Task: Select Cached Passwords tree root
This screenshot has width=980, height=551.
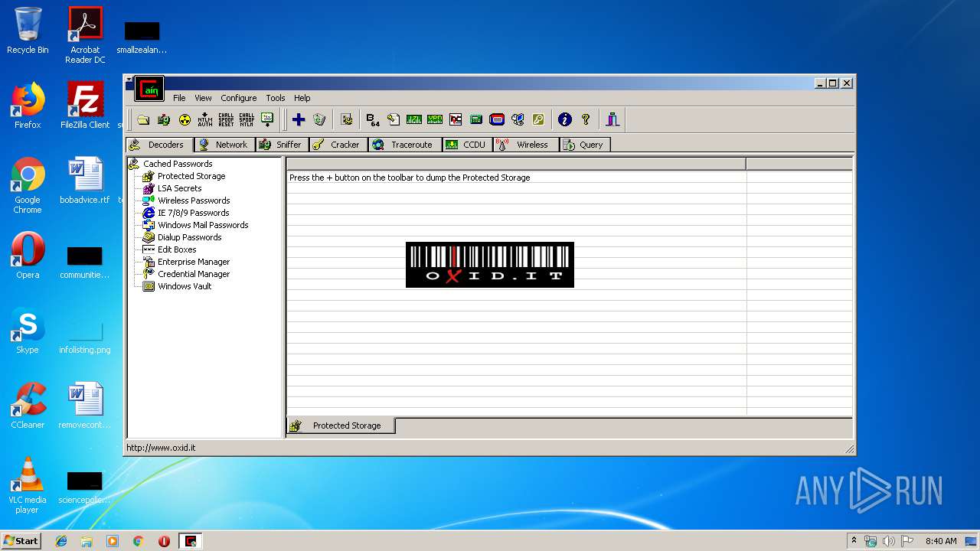Action: [x=178, y=164]
